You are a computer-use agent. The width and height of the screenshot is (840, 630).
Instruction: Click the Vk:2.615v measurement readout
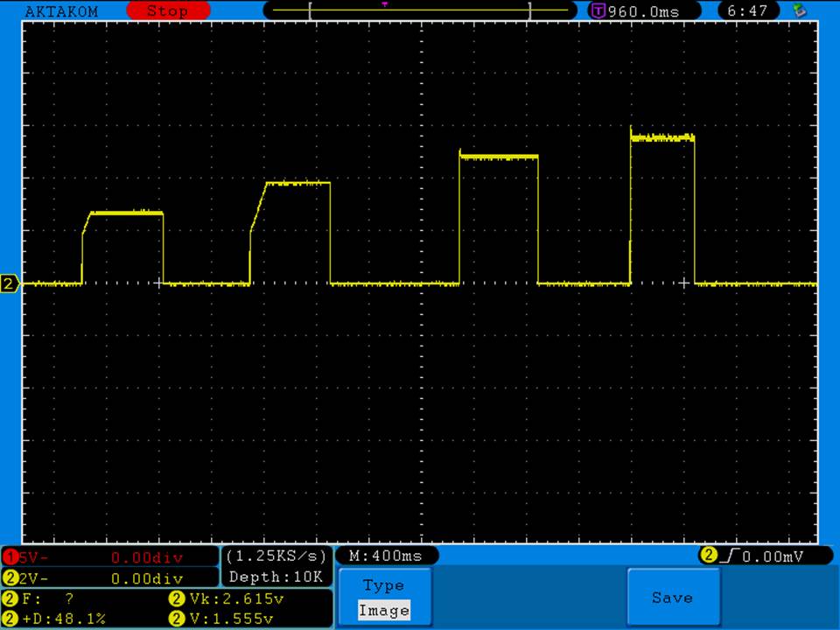click(226, 599)
